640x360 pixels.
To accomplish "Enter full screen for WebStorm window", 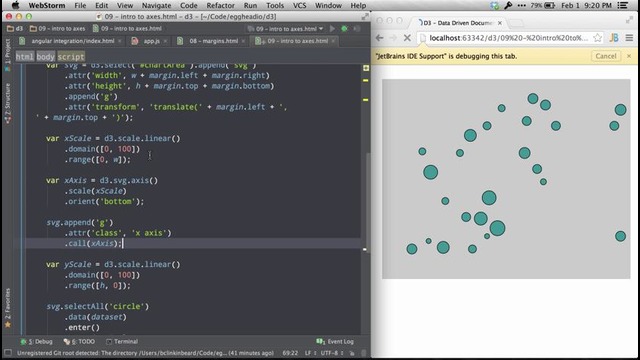I will [x=365, y=17].
